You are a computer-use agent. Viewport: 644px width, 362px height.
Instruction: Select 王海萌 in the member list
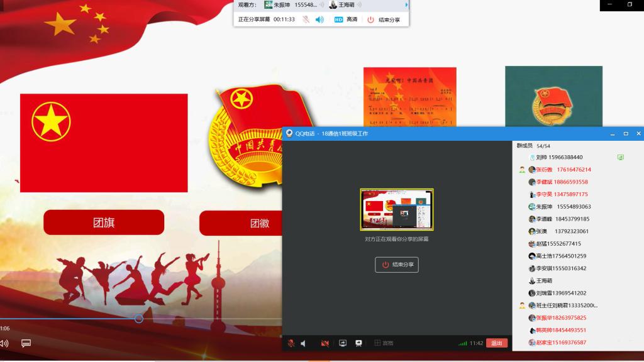(578, 281)
